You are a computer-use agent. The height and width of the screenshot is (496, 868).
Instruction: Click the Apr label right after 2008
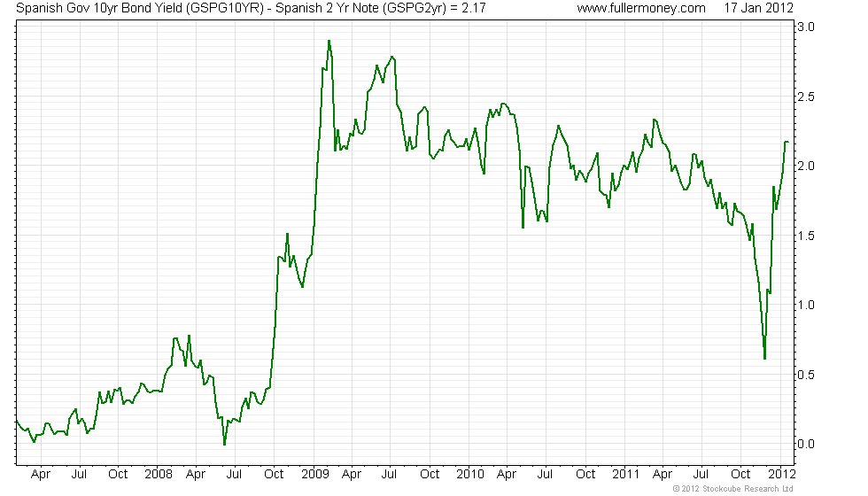196,475
